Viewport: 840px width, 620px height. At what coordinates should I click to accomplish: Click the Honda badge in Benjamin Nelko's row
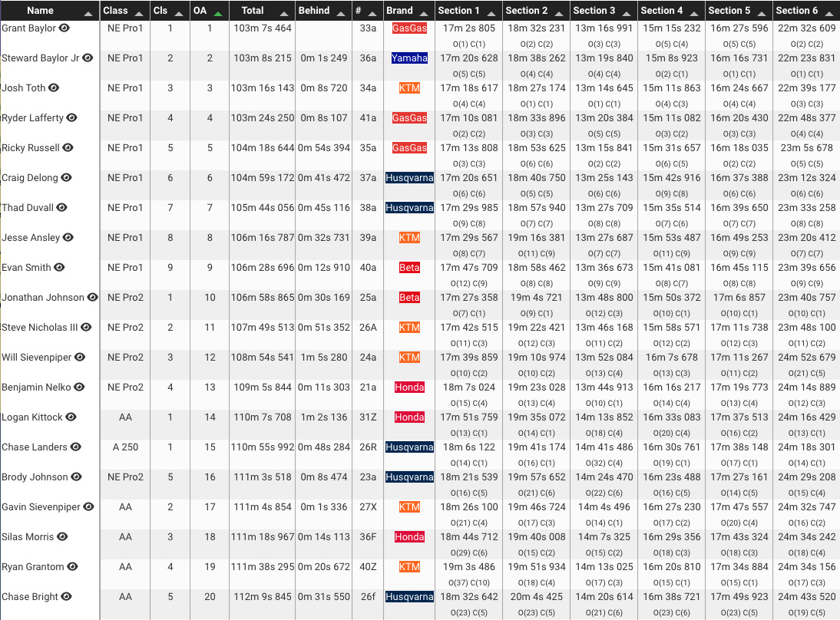pyautogui.click(x=409, y=387)
